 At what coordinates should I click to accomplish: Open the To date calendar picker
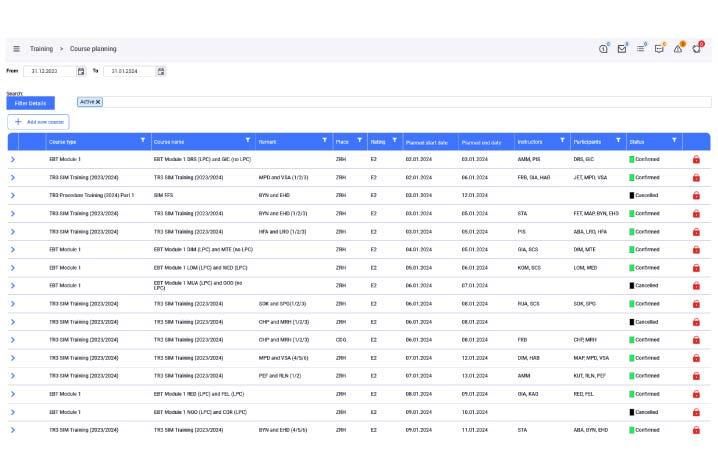click(161, 71)
